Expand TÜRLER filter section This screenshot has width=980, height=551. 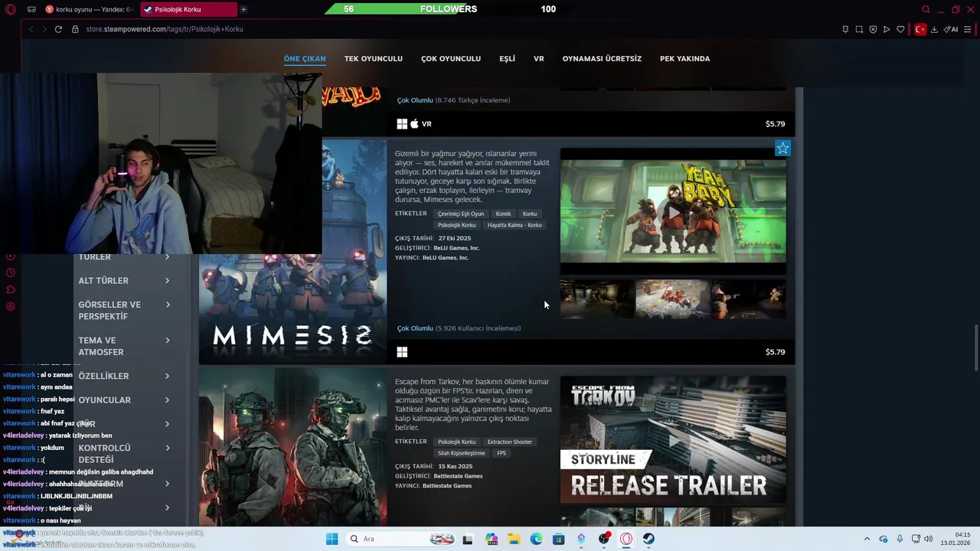click(124, 257)
